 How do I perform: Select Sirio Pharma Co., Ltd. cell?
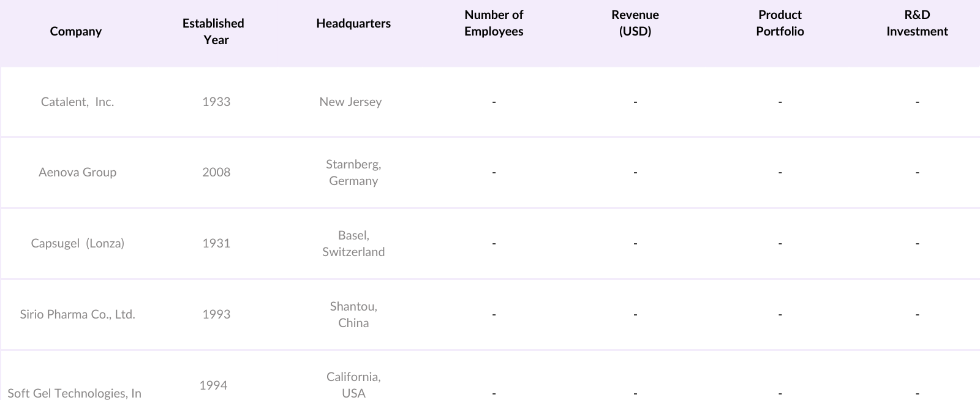click(x=77, y=314)
